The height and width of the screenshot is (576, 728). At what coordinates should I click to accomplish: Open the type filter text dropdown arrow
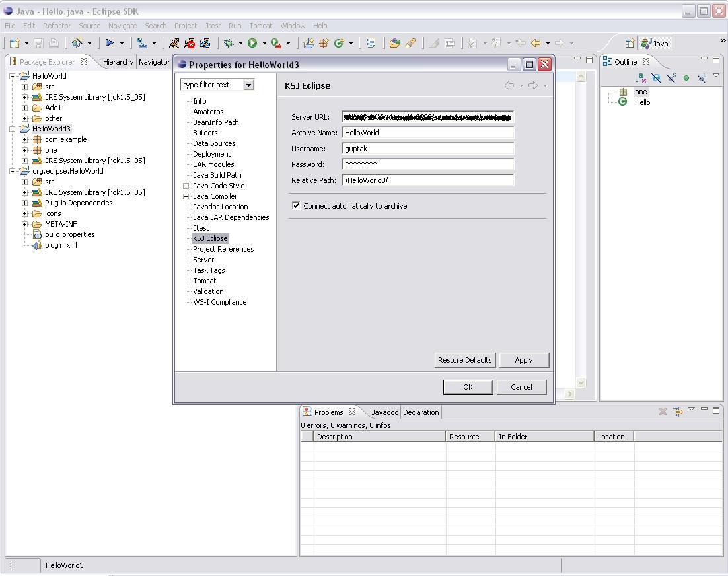point(249,85)
